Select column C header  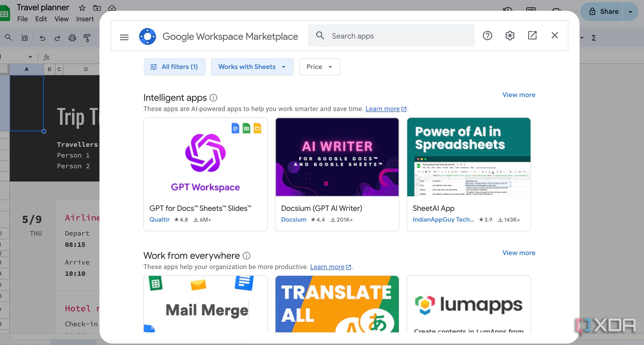tap(59, 69)
